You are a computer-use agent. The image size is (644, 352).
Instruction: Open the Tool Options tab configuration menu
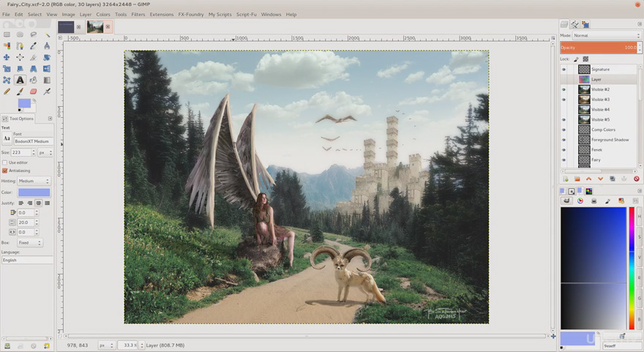50,119
